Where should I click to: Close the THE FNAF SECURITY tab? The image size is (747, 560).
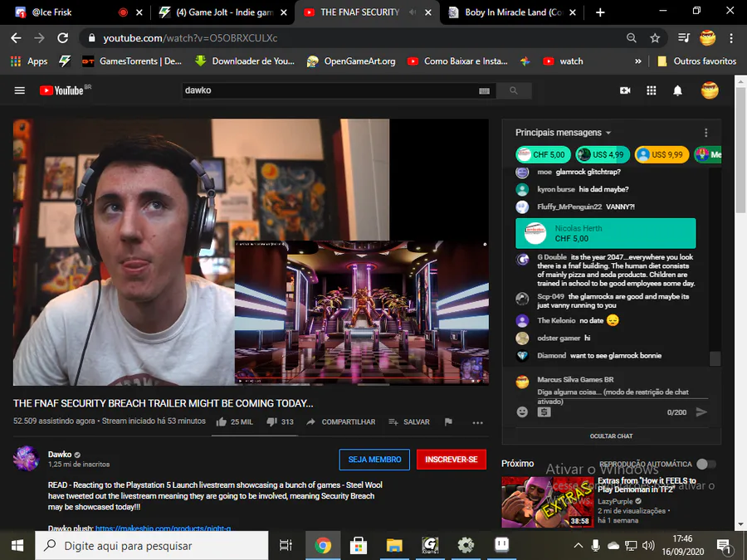click(x=428, y=12)
